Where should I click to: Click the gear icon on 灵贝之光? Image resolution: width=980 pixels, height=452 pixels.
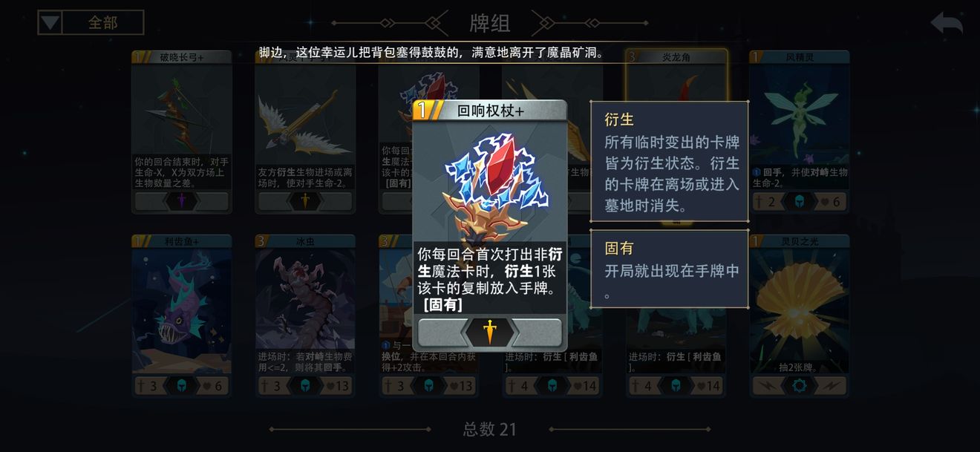point(800,386)
